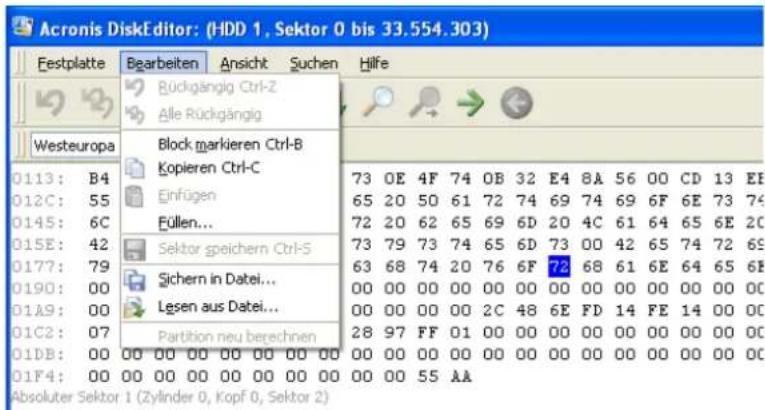Click hex byte FD in row 01A9

(x=592, y=310)
